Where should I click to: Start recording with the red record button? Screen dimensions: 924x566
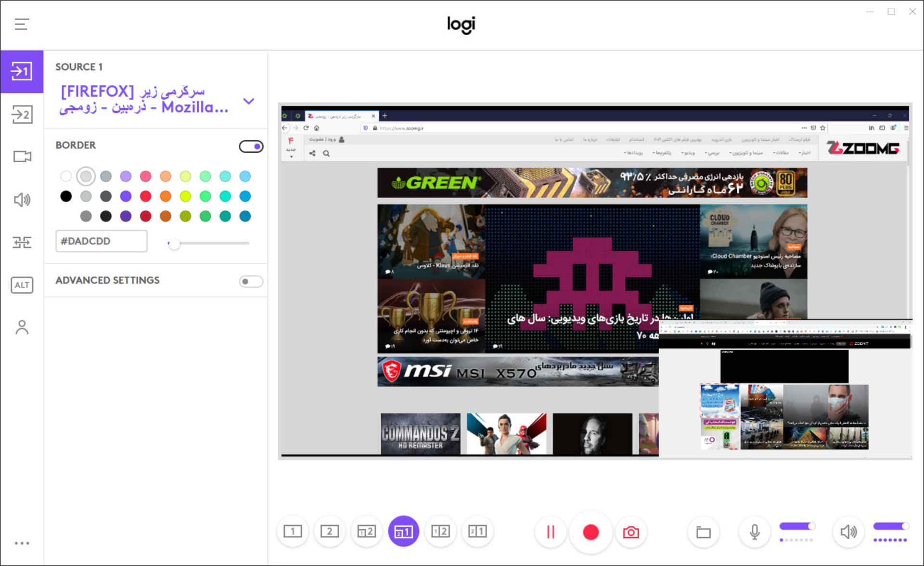tap(590, 532)
